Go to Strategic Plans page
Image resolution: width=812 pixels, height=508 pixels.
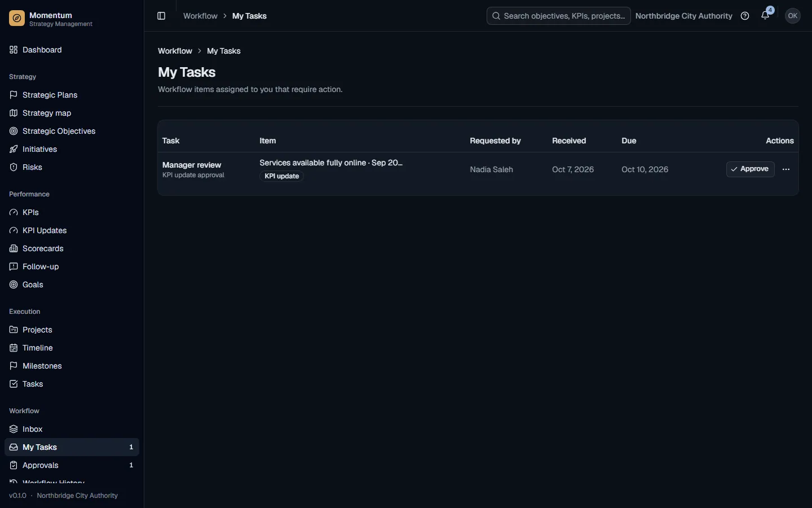[x=72, y=95]
